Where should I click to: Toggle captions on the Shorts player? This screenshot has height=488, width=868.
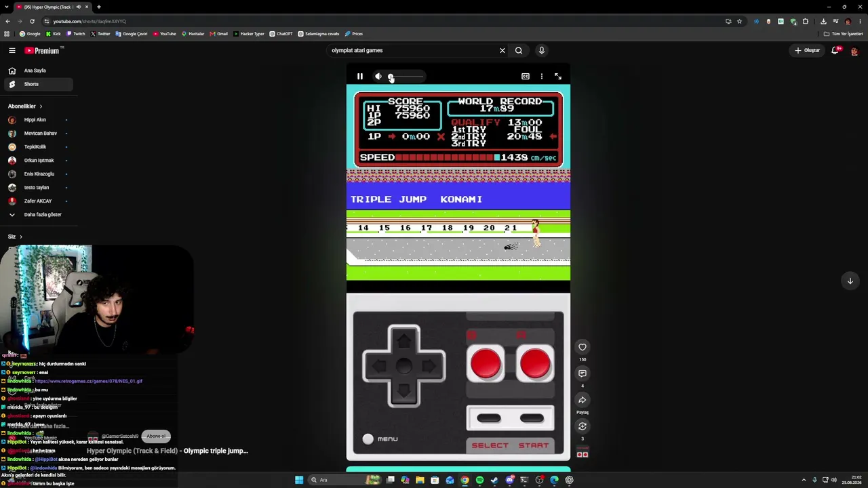pos(526,77)
